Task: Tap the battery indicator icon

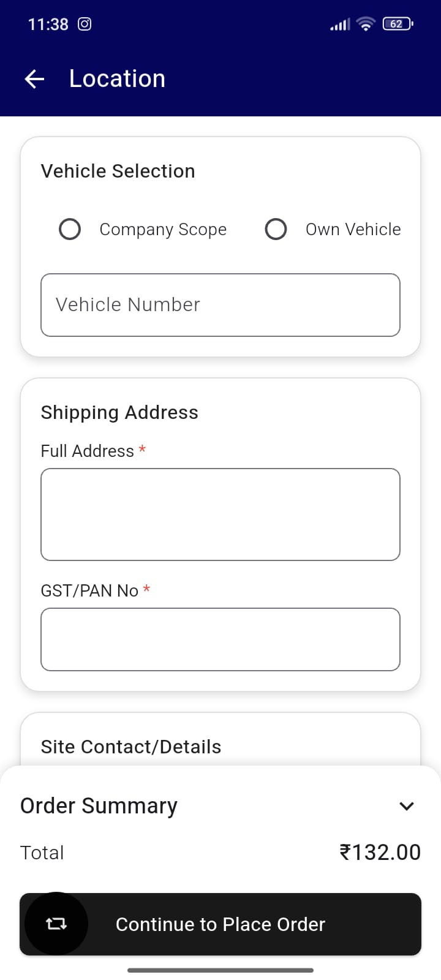Action: click(398, 24)
